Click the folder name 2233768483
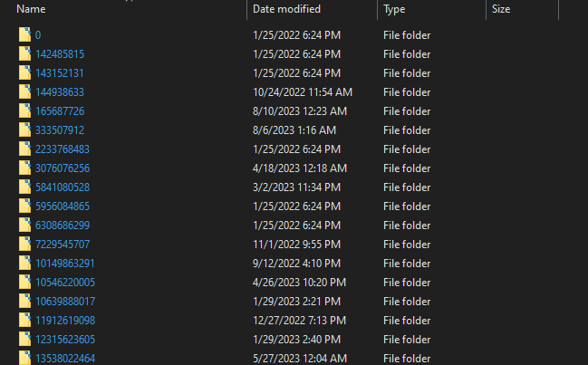Image resolution: width=588 pixels, height=365 pixels. (x=63, y=149)
